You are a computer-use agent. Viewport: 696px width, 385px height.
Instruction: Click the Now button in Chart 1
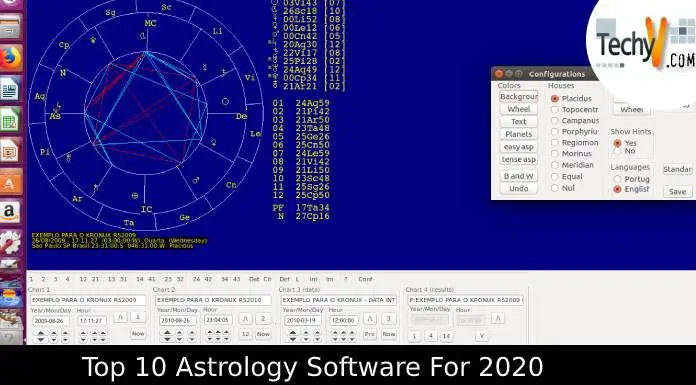pos(138,333)
